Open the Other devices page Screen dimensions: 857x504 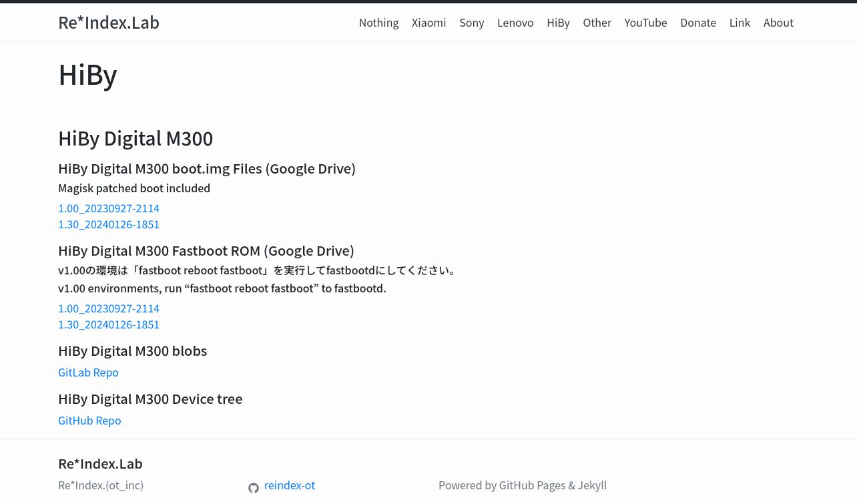[x=597, y=23]
